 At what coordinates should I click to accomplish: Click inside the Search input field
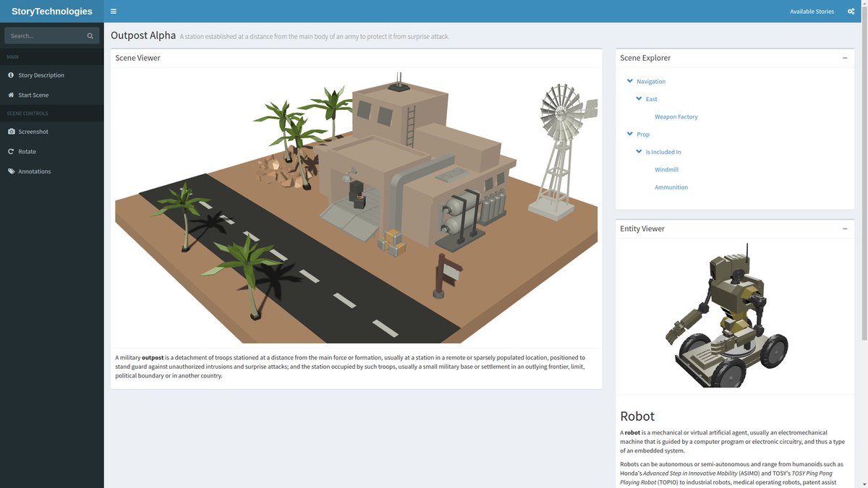(x=43, y=35)
